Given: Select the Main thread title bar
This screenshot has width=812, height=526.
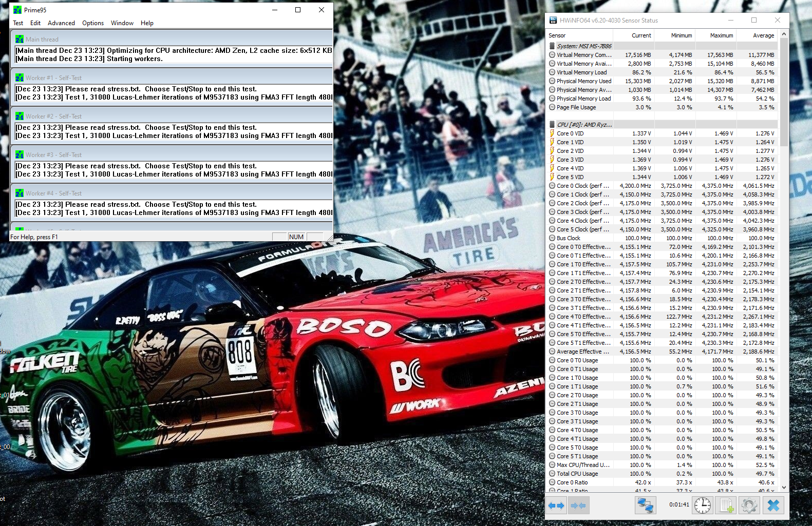Looking at the screenshot, I should point(172,39).
